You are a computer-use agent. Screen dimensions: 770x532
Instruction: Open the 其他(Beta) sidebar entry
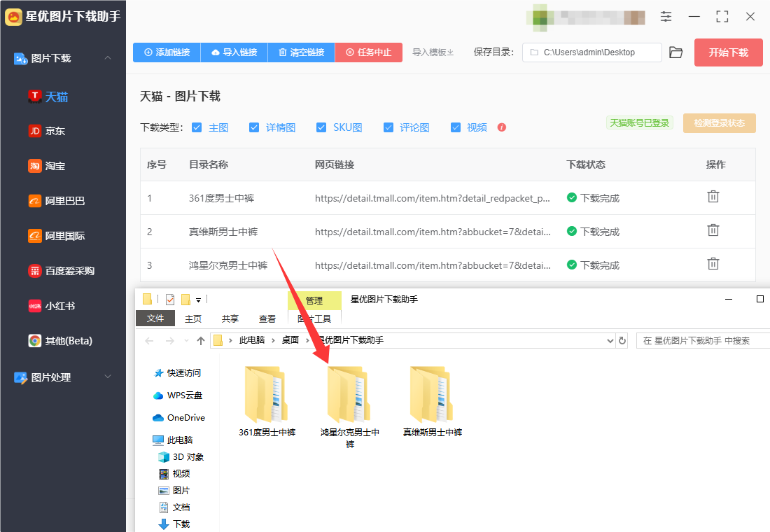[60, 340]
